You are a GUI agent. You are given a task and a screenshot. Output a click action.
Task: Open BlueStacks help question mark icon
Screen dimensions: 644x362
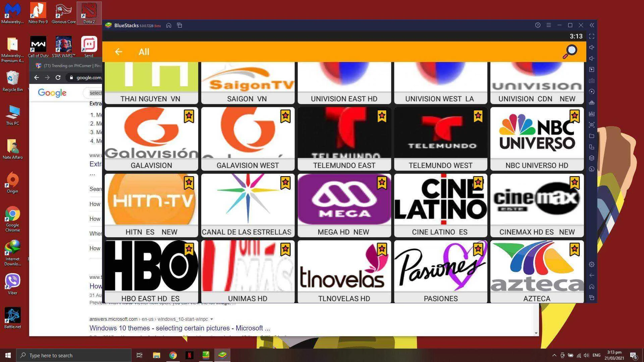(538, 25)
